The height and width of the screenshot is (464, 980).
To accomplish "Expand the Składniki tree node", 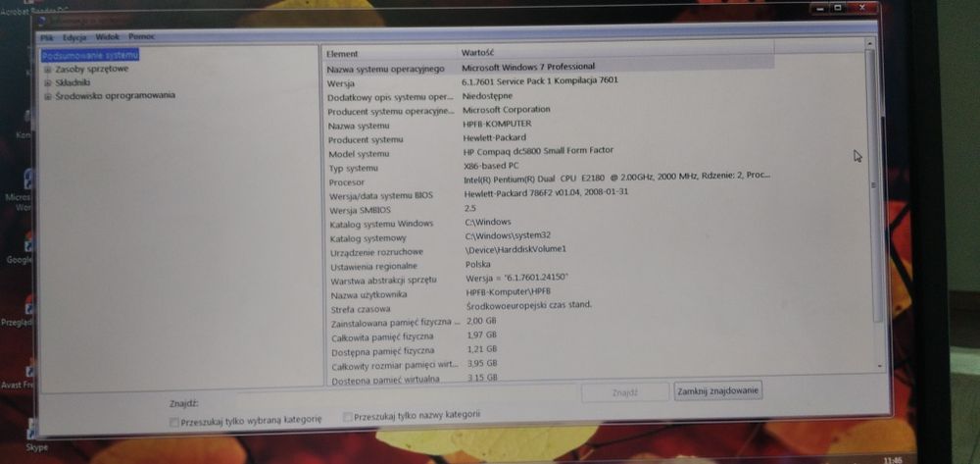I will click(47, 82).
